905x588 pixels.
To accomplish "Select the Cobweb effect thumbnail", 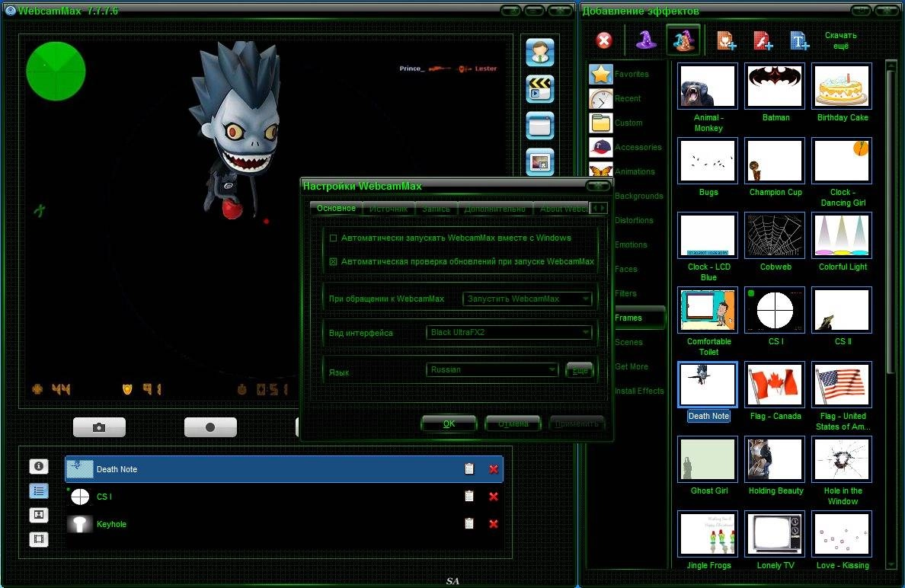I will [x=775, y=235].
